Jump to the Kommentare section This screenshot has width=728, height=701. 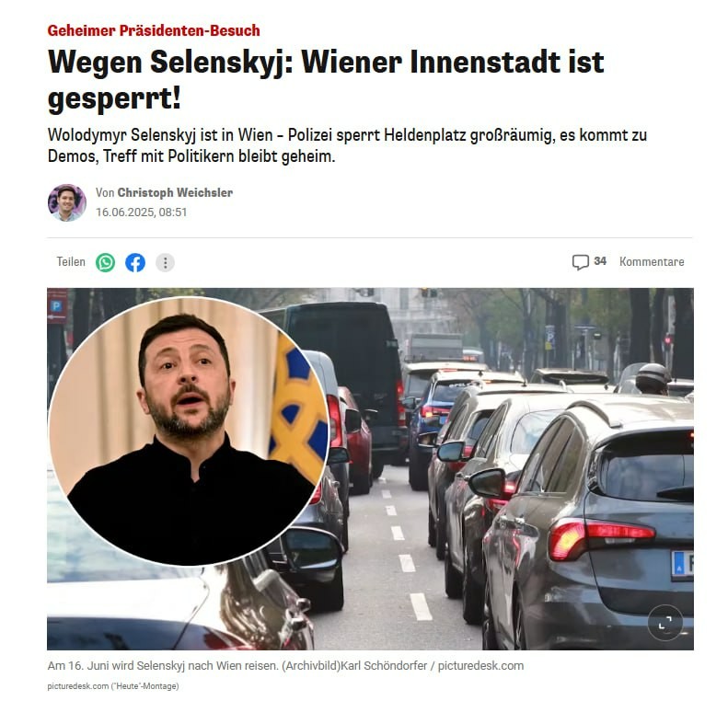pos(652,261)
